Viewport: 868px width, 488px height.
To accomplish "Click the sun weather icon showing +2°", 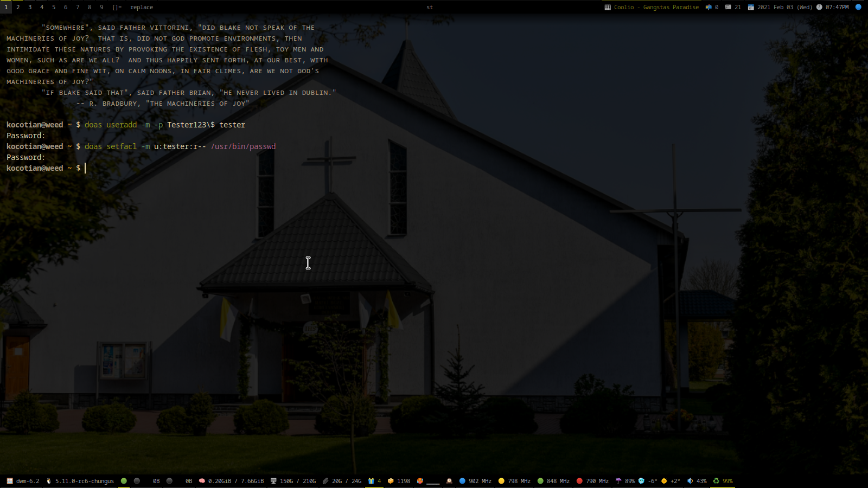I will tap(664, 481).
